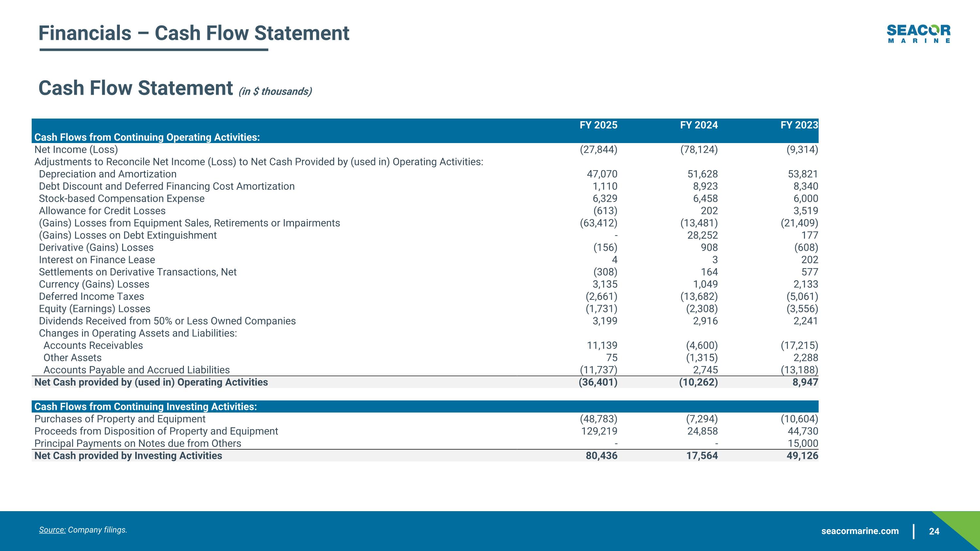
Task: Click the Net Cash provided by Investing Activities label
Action: click(x=128, y=456)
